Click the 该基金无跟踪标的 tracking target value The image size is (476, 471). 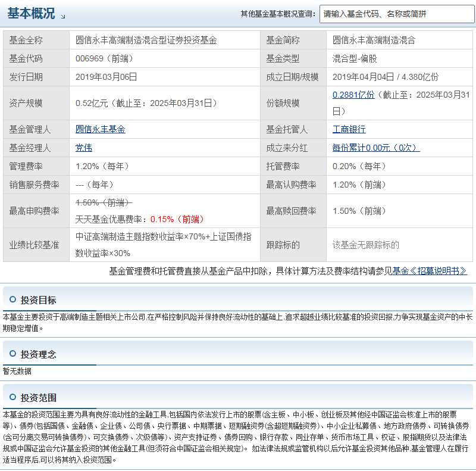pyautogui.click(x=365, y=245)
